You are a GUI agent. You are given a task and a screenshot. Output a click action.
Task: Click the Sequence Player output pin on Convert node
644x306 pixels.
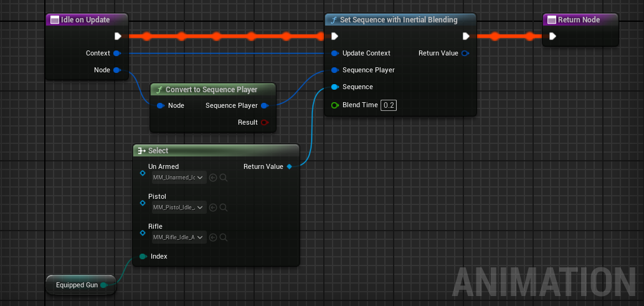[265, 105]
